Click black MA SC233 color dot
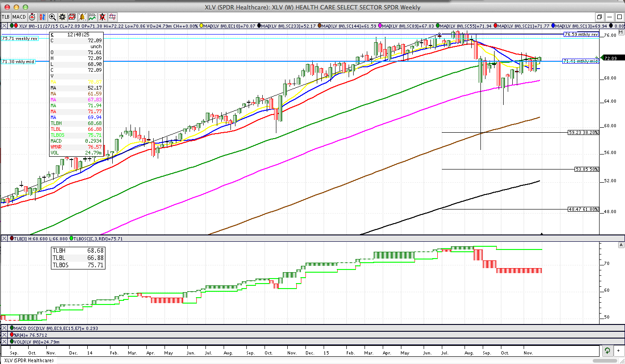 (x=259, y=26)
